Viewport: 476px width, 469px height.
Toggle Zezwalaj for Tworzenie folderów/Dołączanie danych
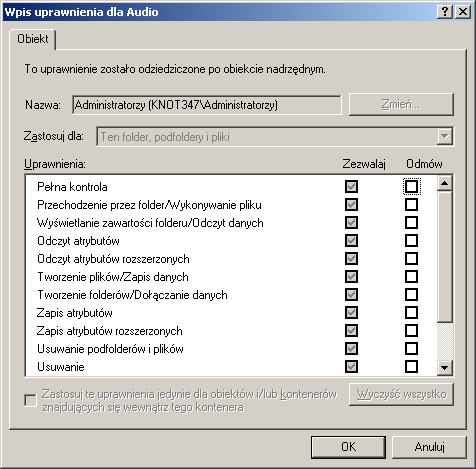click(351, 294)
